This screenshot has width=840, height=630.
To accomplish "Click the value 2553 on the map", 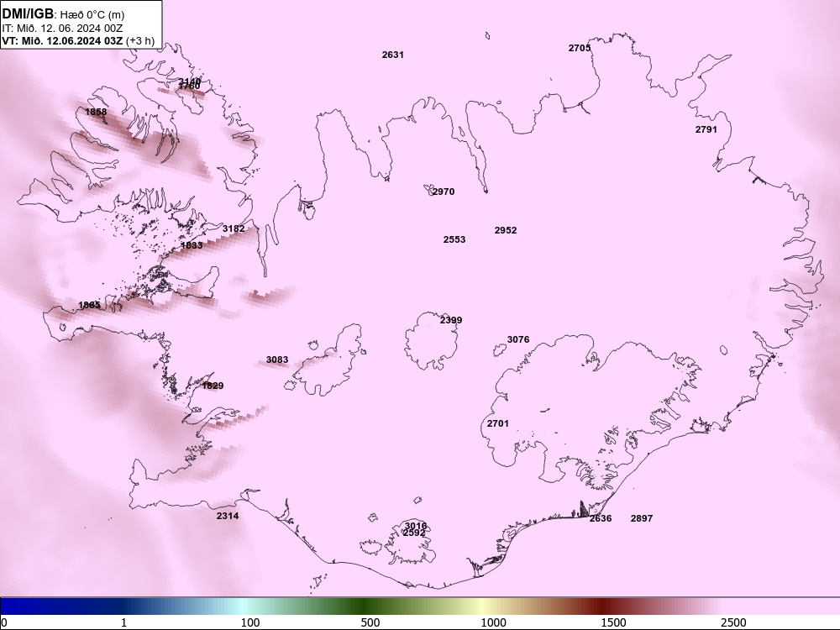I will 454,239.
